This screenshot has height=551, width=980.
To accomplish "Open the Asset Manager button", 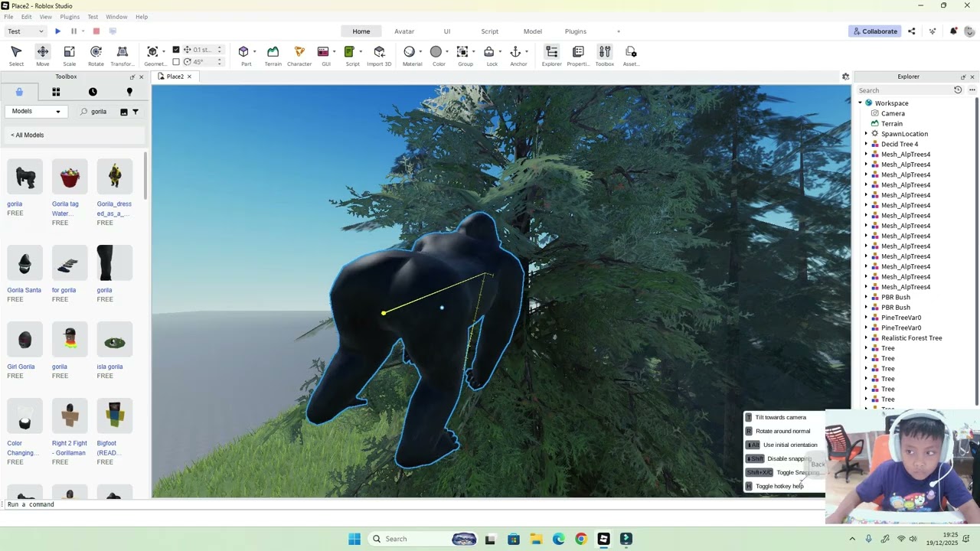I will 631,55.
